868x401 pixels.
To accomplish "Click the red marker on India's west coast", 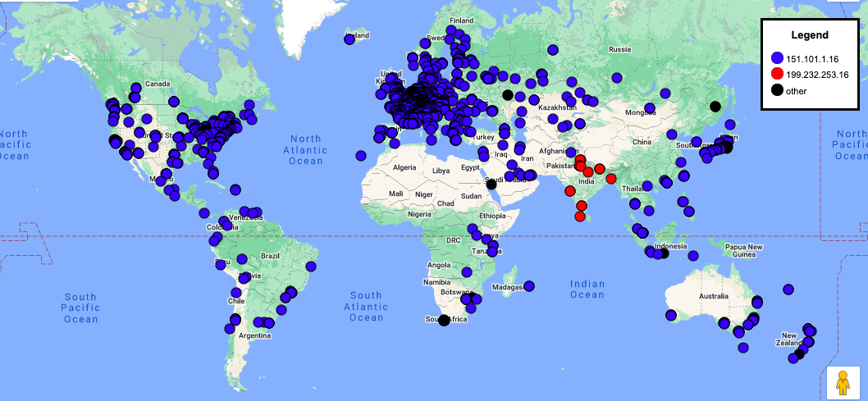I will (x=570, y=191).
